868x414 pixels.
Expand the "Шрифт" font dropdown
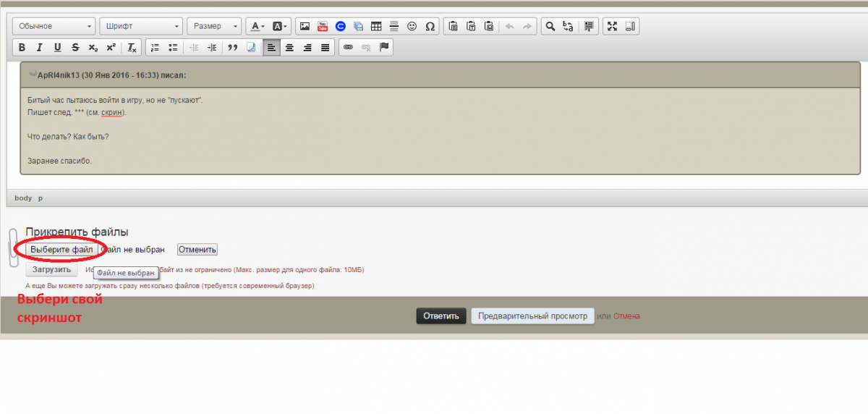coord(141,27)
